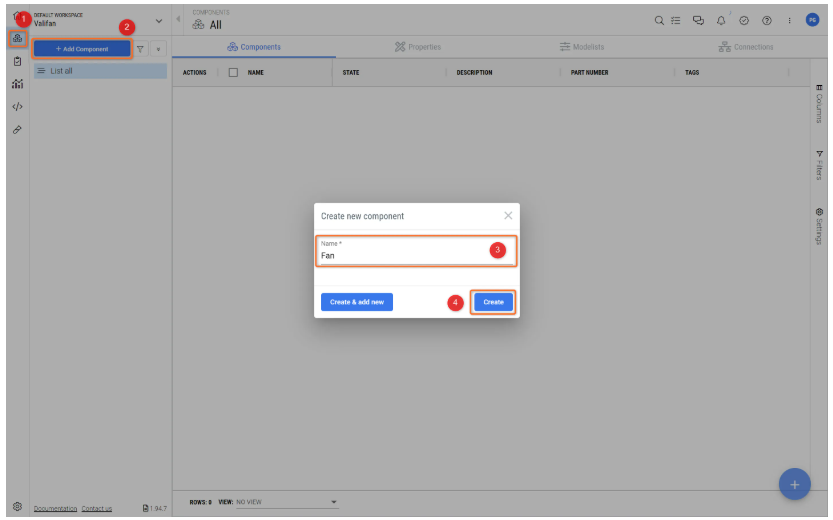The height and width of the screenshot is (520, 833).
Task: Open the check circle status icon
Action: pos(744,20)
